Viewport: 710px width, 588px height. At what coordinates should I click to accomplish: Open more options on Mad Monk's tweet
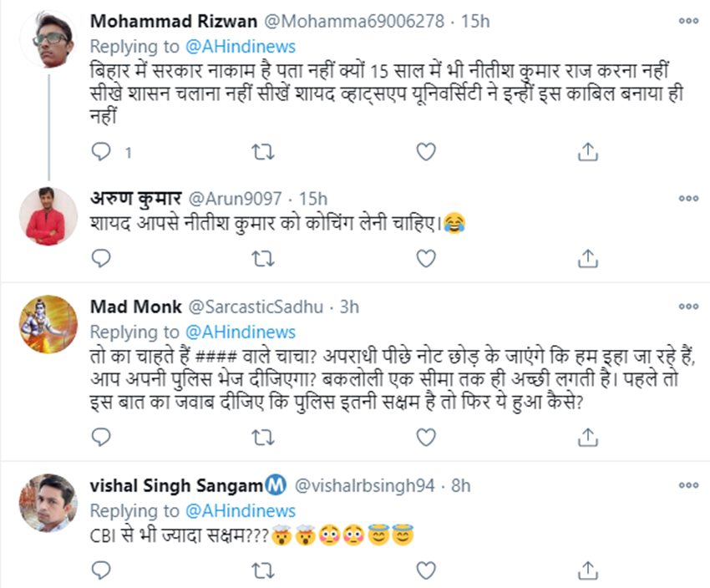[687, 307]
